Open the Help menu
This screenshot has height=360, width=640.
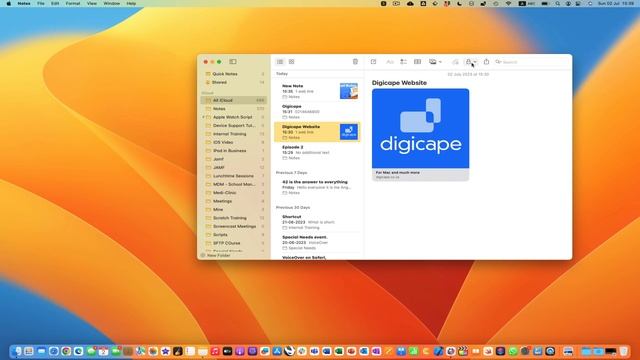click(131, 3)
